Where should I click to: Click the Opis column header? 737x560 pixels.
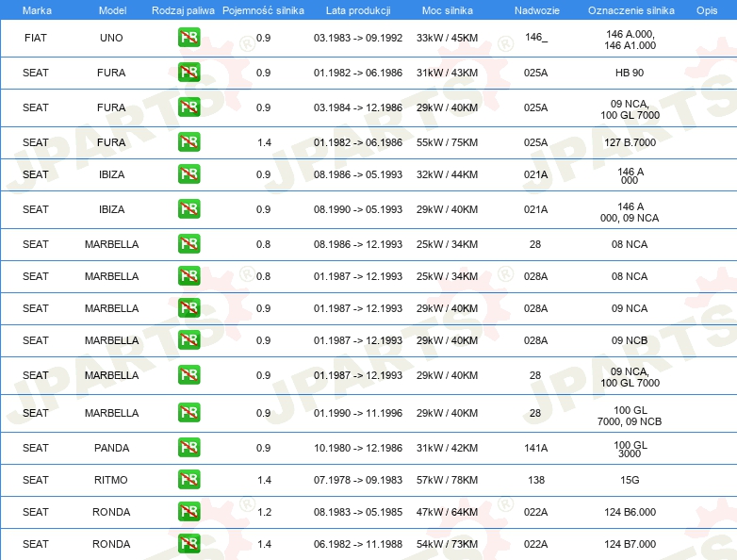707,10
